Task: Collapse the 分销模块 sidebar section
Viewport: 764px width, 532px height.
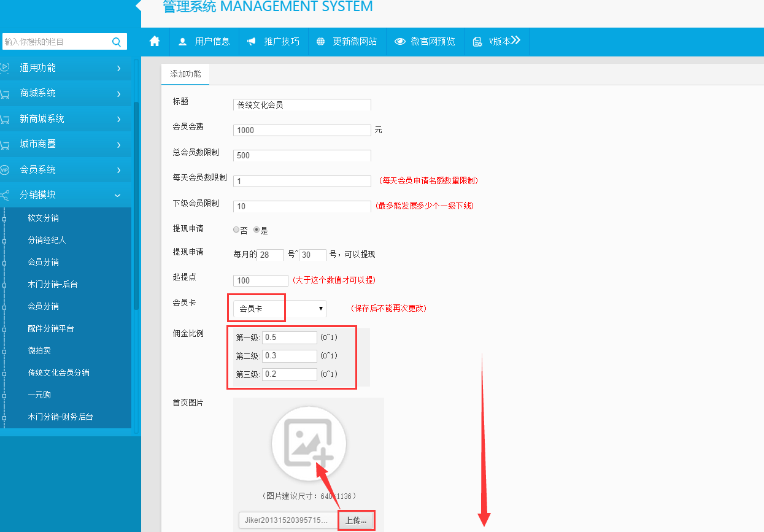Action: (66, 195)
